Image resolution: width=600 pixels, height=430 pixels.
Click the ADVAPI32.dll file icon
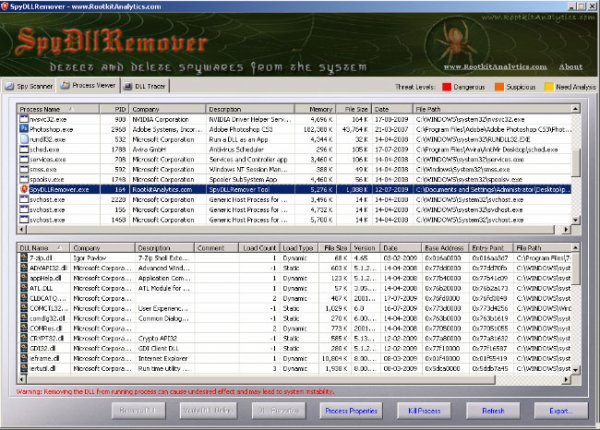pos(24,268)
